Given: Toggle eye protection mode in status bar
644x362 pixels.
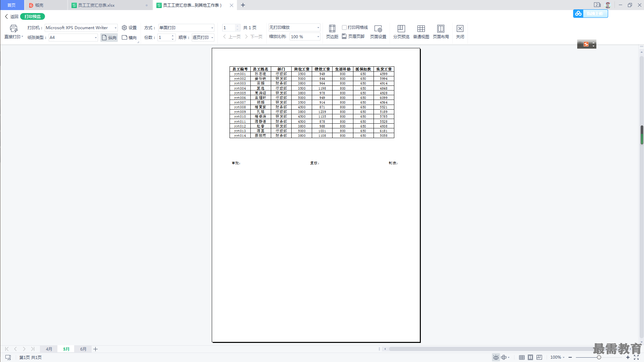Looking at the screenshot, I should pos(496,357).
